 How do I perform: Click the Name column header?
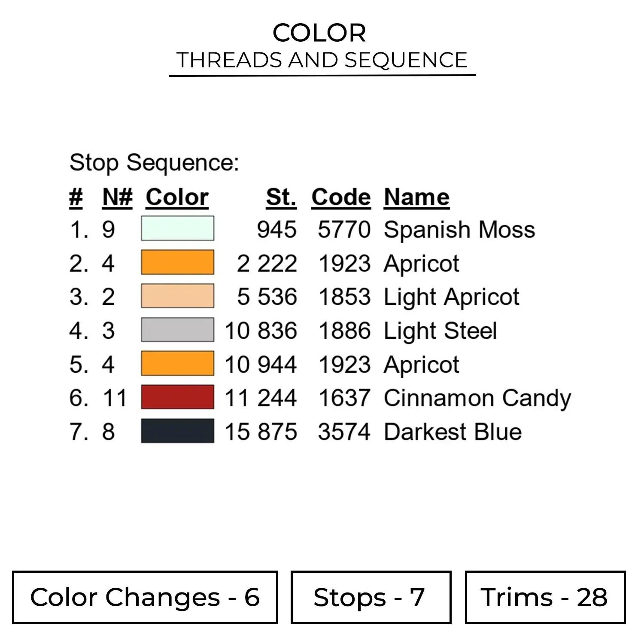[x=416, y=197]
